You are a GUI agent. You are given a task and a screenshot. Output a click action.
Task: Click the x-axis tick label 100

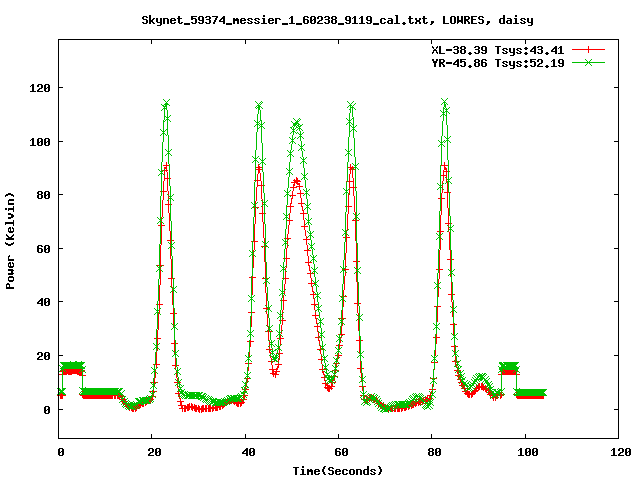coord(528,452)
